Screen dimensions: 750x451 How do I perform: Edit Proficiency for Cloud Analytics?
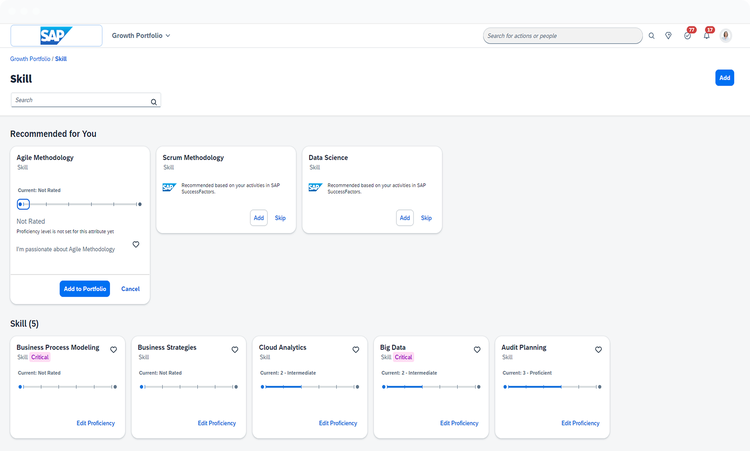click(338, 423)
